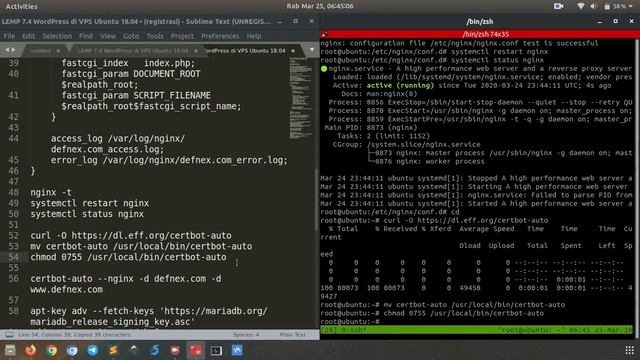The image size is (640, 360).
Task: Open the blue VM app dock icon
Action: pos(237,350)
